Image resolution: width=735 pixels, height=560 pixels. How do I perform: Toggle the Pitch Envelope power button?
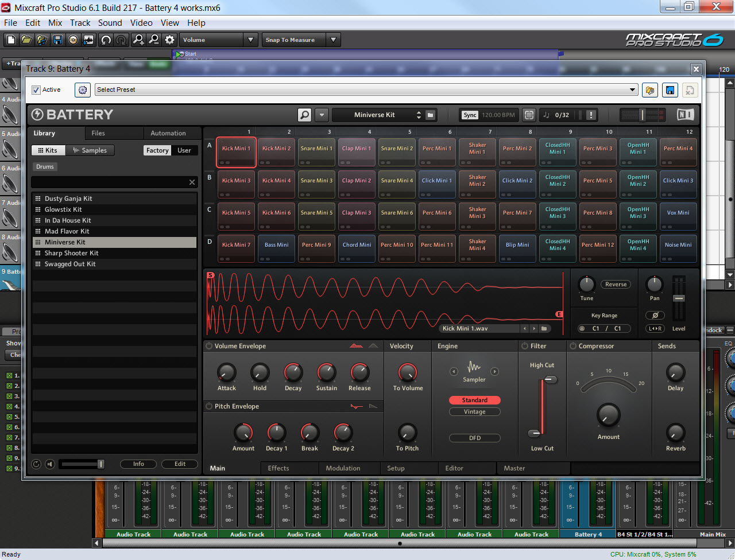(209, 406)
